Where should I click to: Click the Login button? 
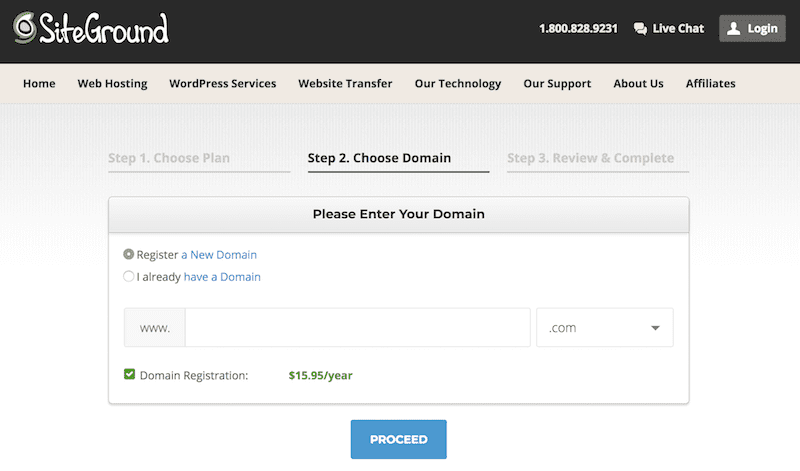[x=753, y=29]
